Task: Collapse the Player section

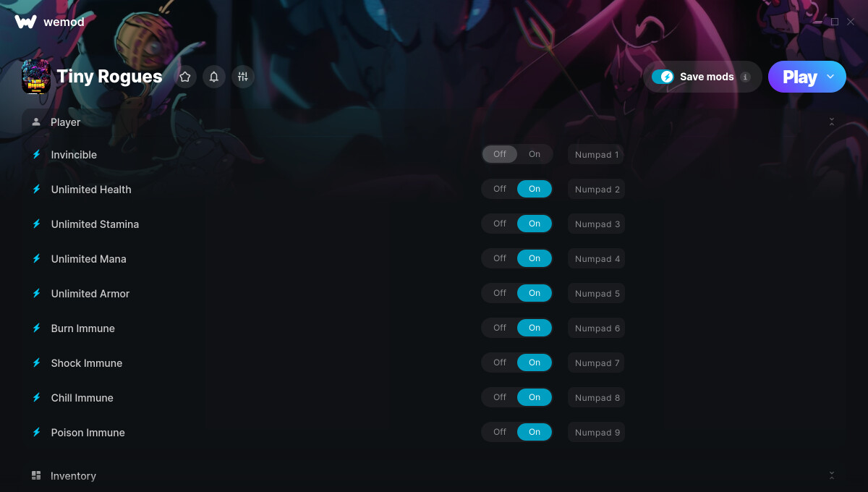Action: [x=832, y=122]
